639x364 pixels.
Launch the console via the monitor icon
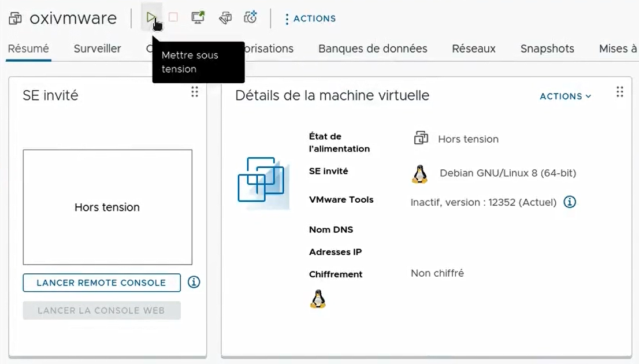(x=198, y=17)
